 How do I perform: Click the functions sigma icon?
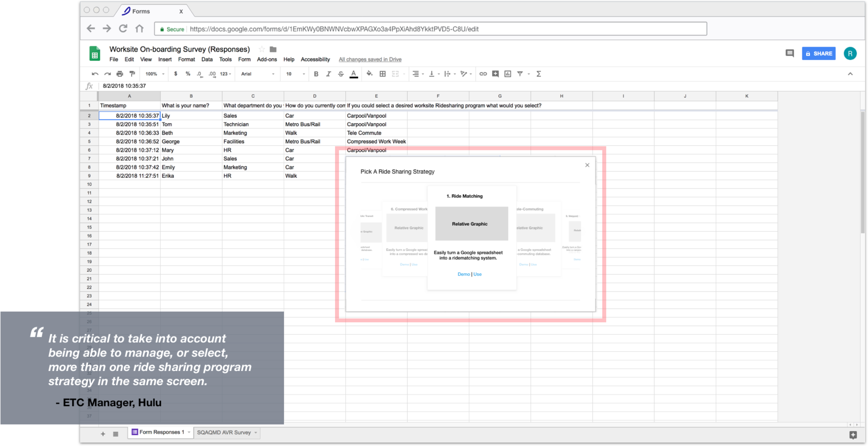(x=538, y=74)
